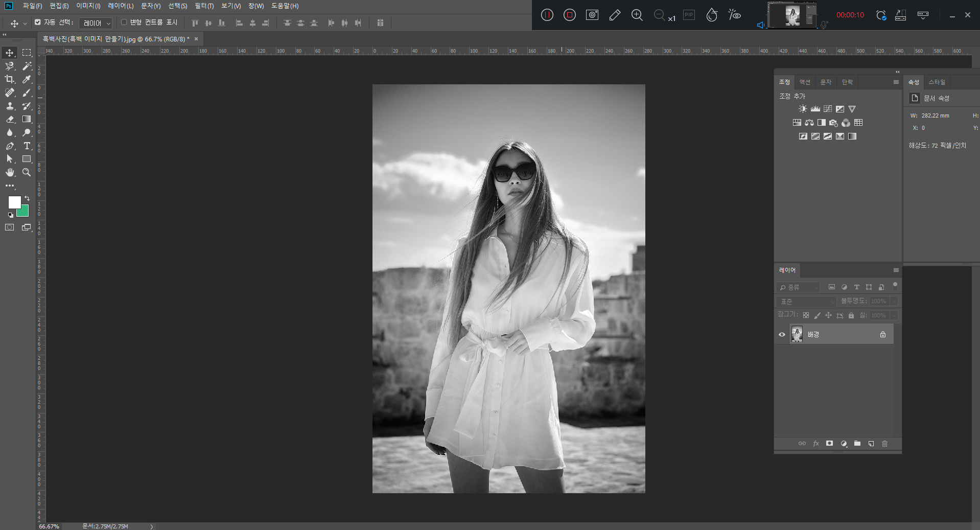This screenshot has width=980, height=530.
Task: Open the layer filter 종류 dropdown
Action: 798,287
